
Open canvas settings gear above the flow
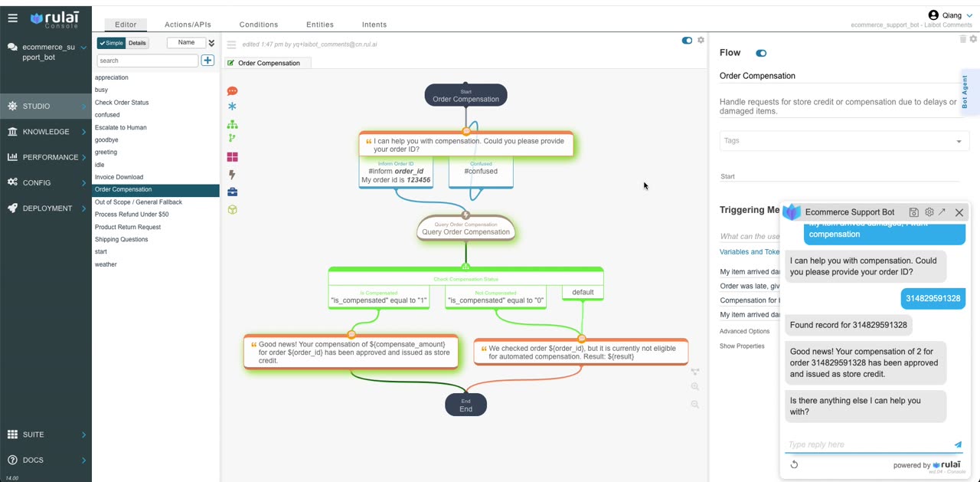[x=701, y=40]
